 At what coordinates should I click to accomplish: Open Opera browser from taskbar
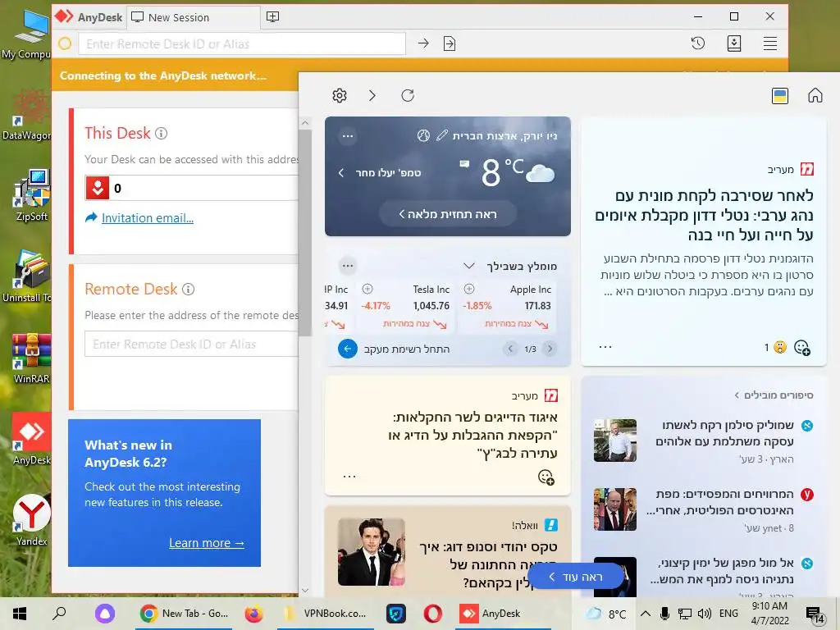coord(432,614)
